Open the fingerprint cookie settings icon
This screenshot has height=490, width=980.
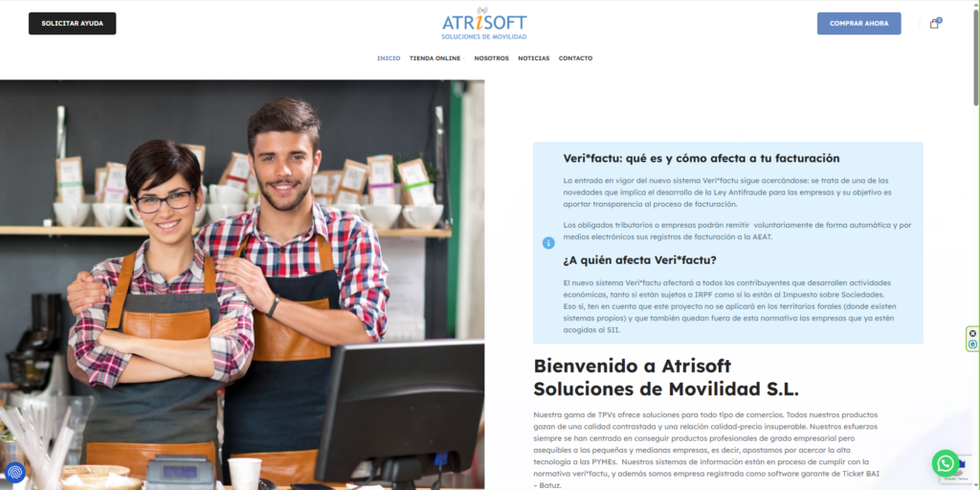[14, 472]
